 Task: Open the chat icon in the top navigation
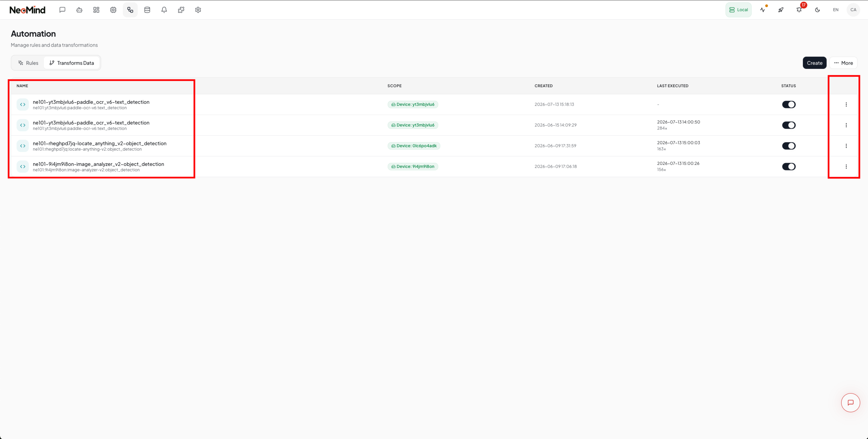pyautogui.click(x=62, y=10)
